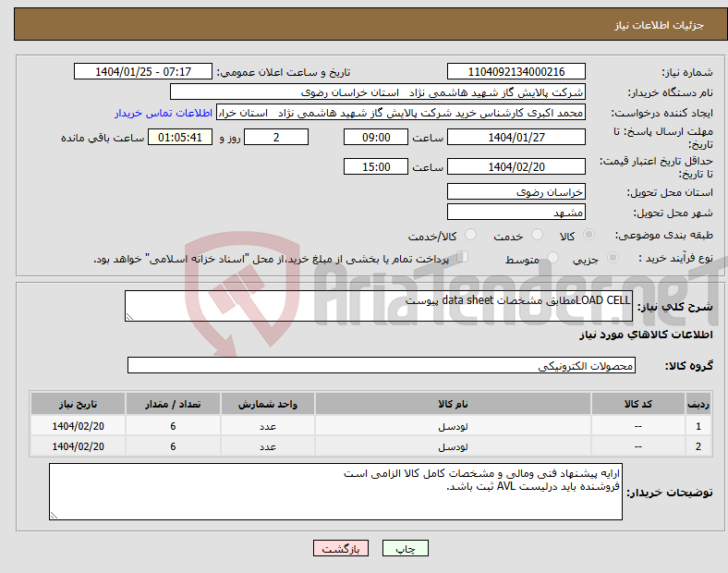Click the buyer notes textarea mentioning AVL
Image resolution: width=728 pixels, height=573 pixels.
pyautogui.click(x=335, y=492)
